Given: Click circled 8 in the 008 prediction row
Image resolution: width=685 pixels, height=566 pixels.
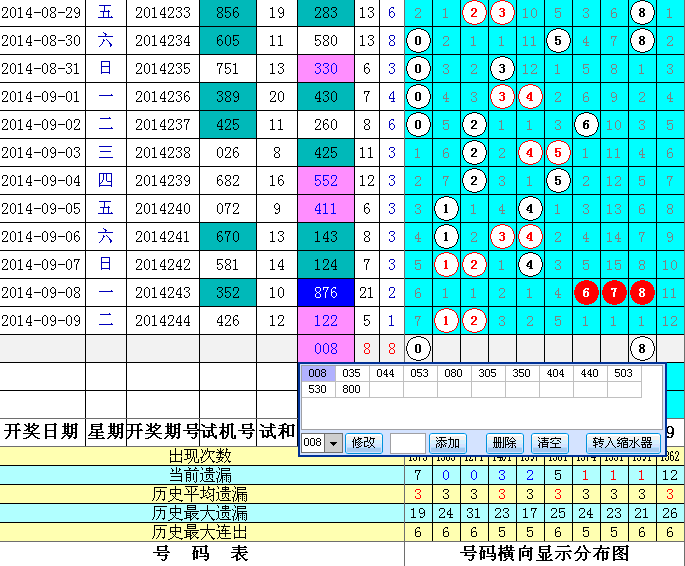Looking at the screenshot, I should pyautogui.click(x=643, y=348).
